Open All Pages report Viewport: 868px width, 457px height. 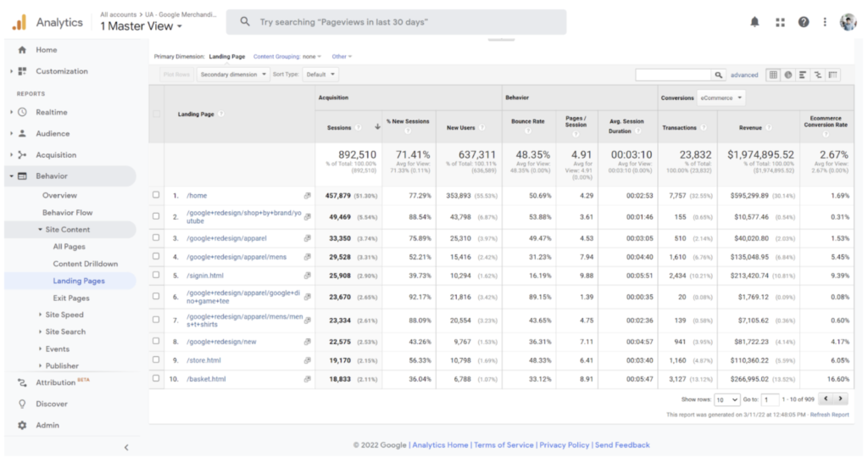click(x=70, y=247)
